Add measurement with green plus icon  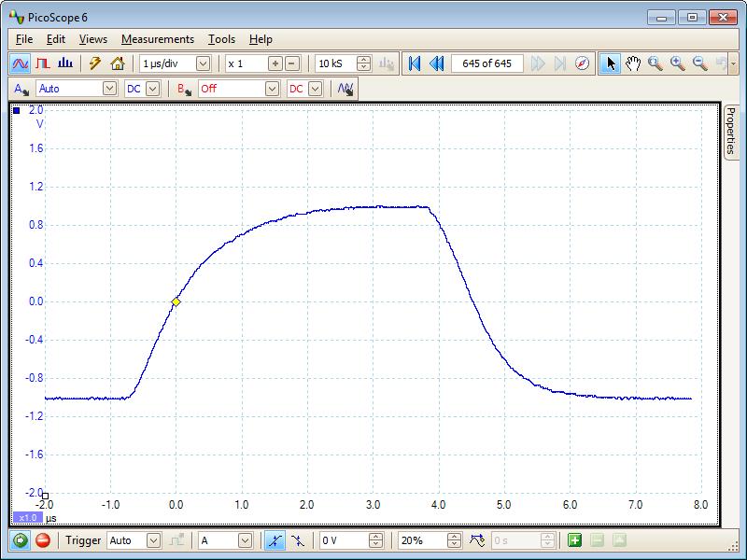(574, 540)
